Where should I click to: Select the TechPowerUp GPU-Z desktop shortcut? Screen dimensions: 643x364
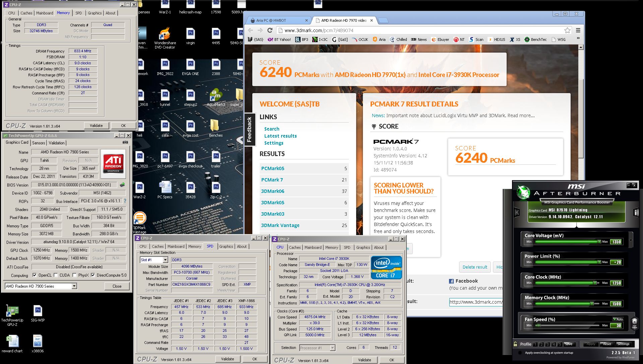click(12, 315)
